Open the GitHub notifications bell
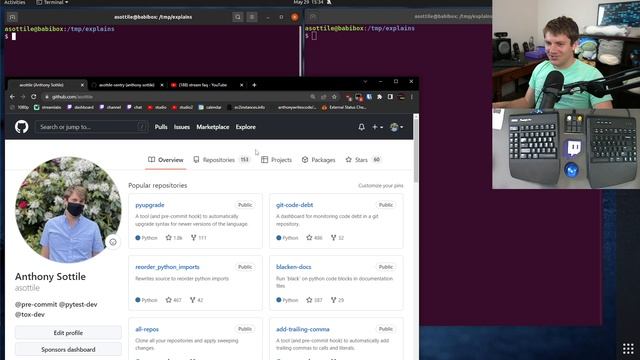 361,127
